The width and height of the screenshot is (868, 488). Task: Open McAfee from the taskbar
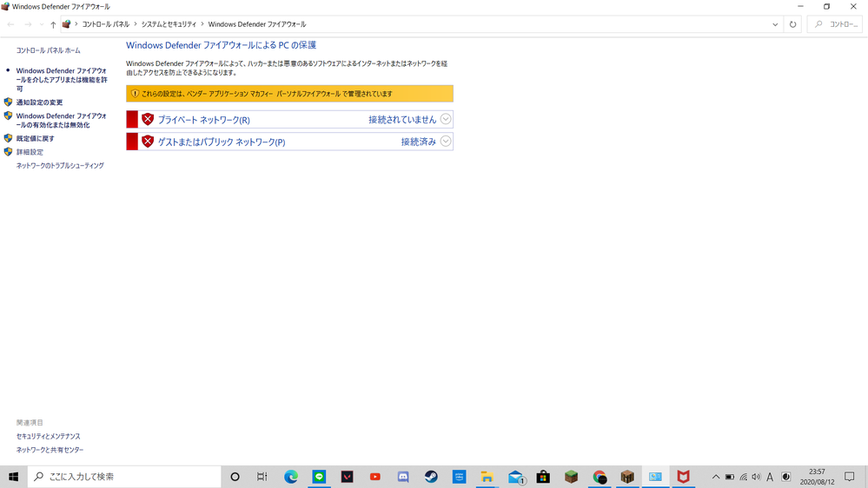pyautogui.click(x=683, y=477)
